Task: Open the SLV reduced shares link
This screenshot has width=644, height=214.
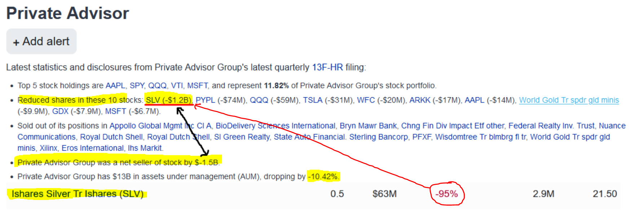Action: click(x=169, y=100)
